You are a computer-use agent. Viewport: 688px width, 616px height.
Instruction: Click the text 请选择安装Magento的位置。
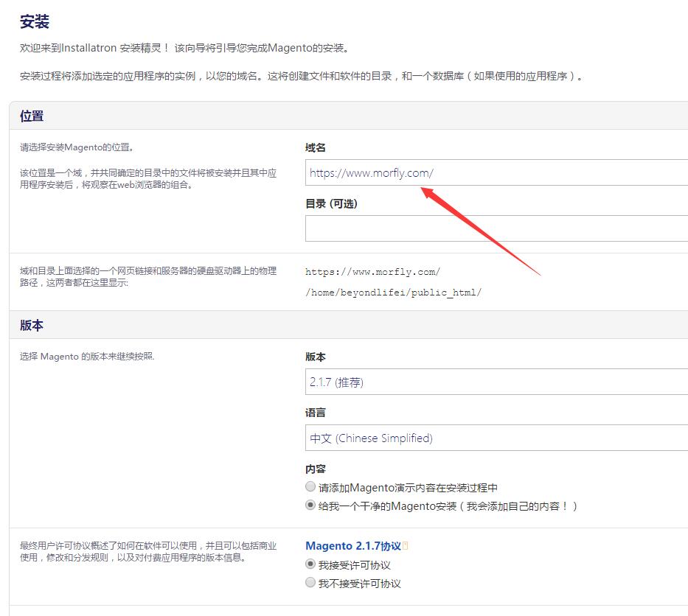[77, 147]
